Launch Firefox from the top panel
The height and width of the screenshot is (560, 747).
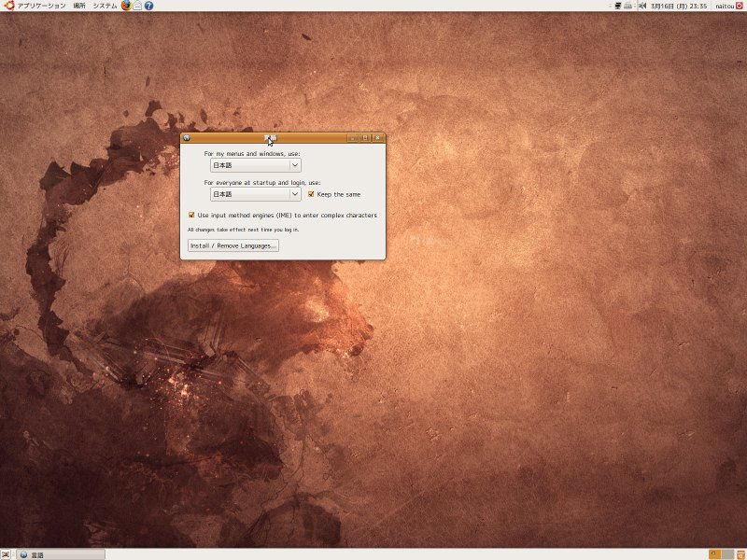point(126,6)
